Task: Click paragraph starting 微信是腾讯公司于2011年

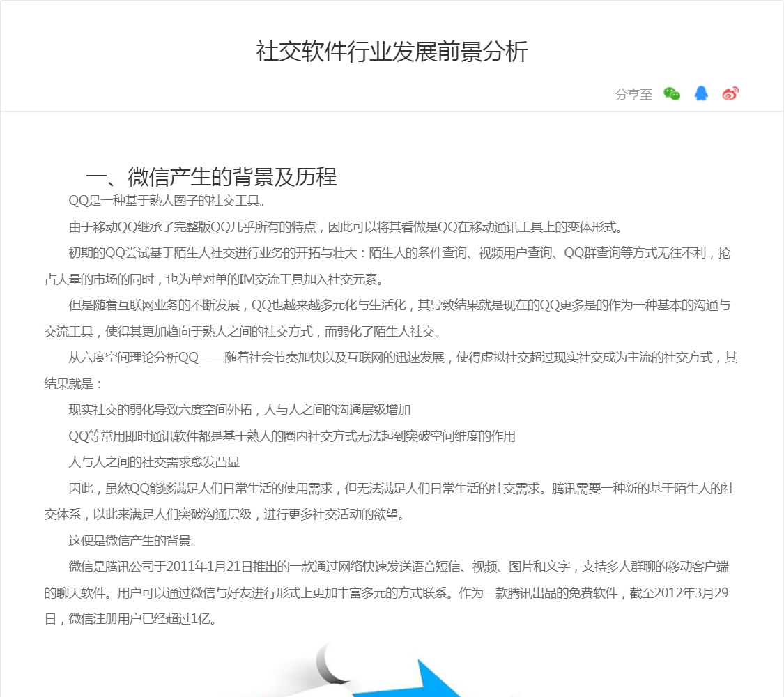Action: click(x=387, y=592)
